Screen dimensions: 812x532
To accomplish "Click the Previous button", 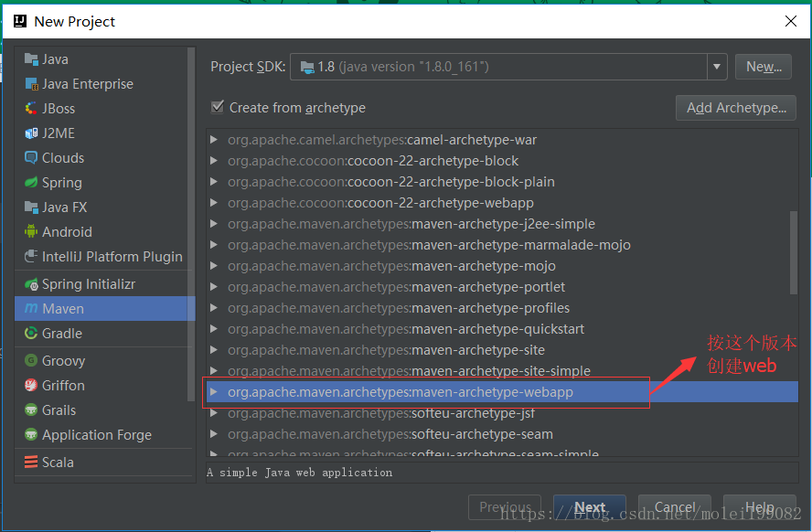I will point(505,507).
